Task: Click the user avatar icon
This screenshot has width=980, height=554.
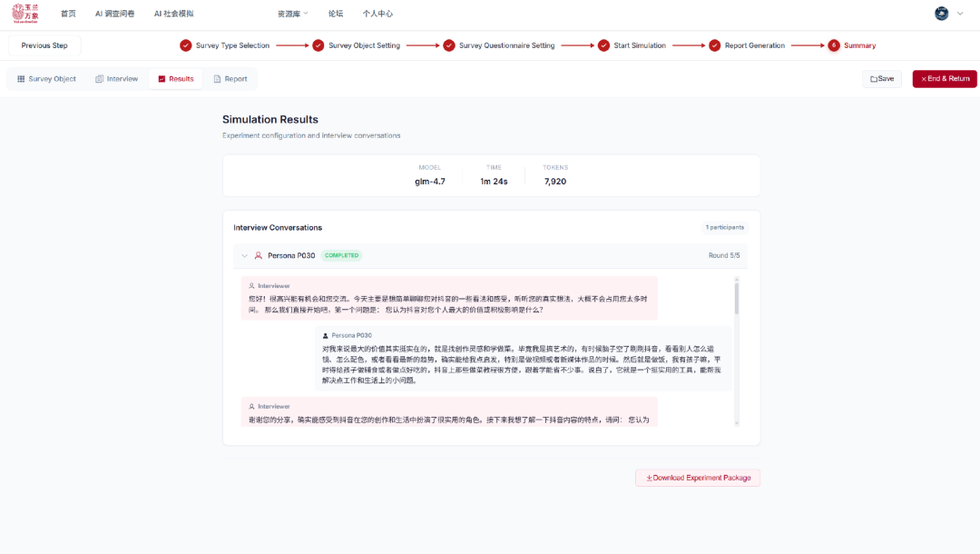Action: pyautogui.click(x=941, y=14)
